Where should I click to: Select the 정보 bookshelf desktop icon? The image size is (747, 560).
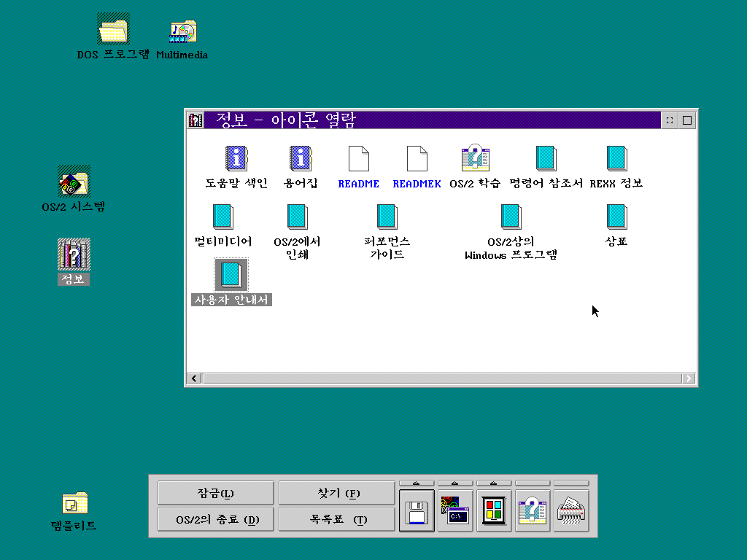74,254
